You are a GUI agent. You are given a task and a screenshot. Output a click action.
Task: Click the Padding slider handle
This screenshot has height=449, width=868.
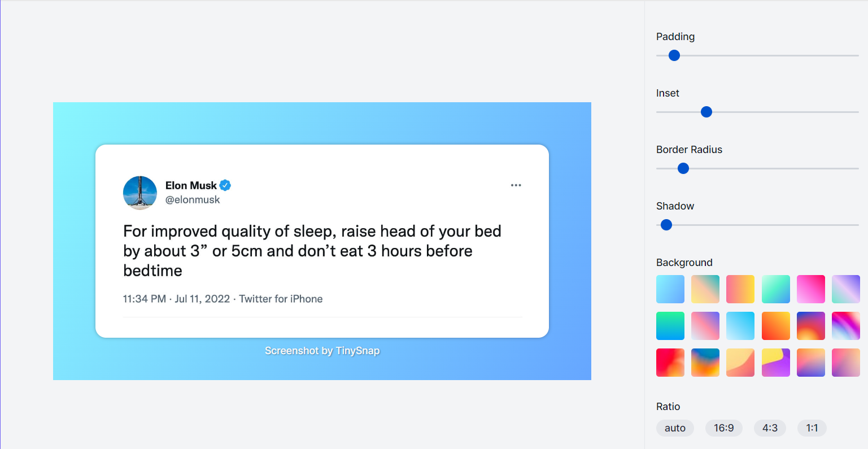pyautogui.click(x=674, y=55)
